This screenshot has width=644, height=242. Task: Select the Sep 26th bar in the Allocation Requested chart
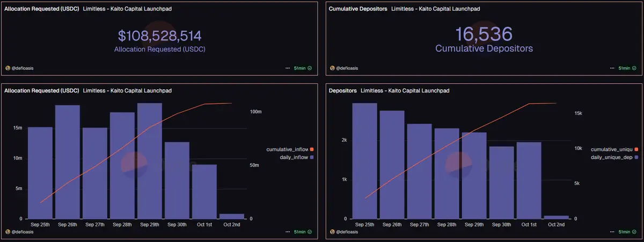coord(68,162)
